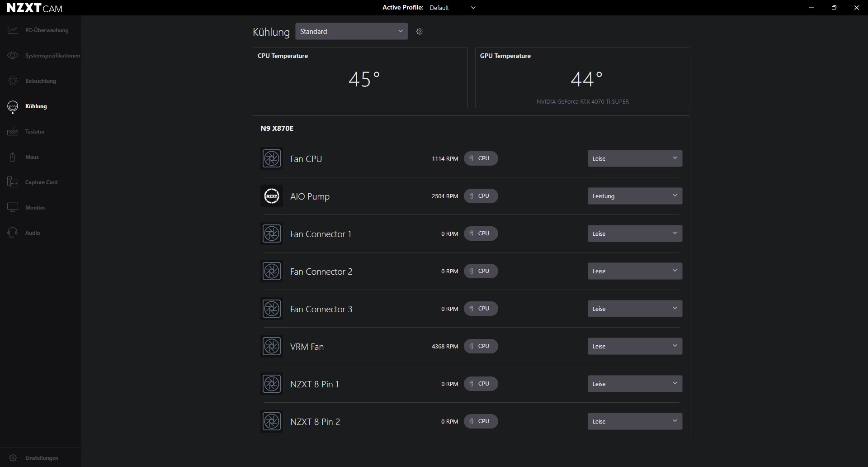Toggle CPU source chip for VRM Fan

pos(481,346)
